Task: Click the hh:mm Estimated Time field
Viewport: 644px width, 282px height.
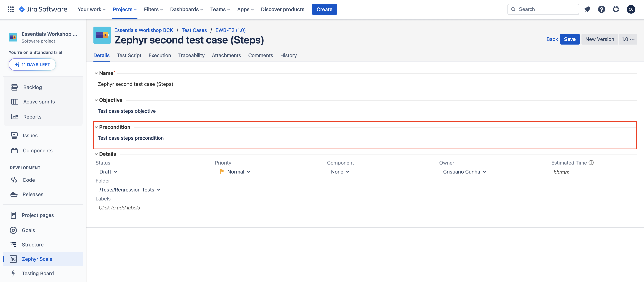Action: point(561,172)
